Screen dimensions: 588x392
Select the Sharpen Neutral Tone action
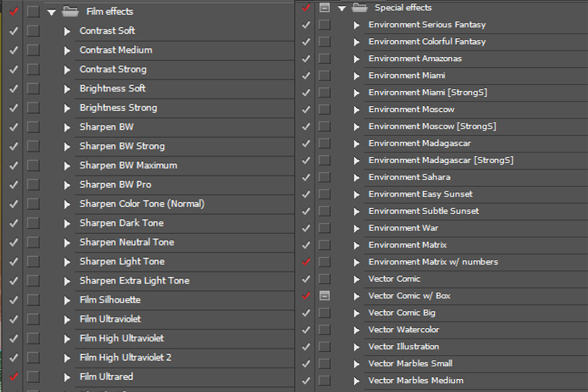click(127, 242)
